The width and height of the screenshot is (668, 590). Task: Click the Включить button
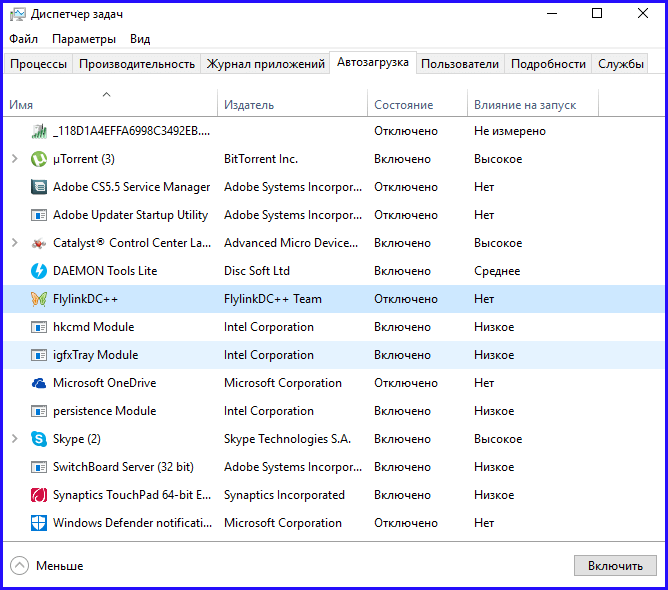(x=615, y=566)
